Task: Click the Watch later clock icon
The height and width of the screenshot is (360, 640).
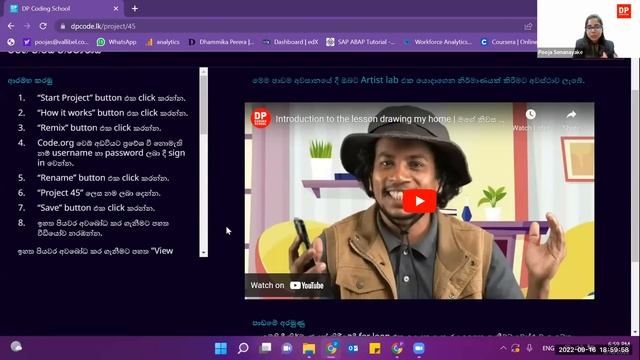Action: [x=530, y=115]
